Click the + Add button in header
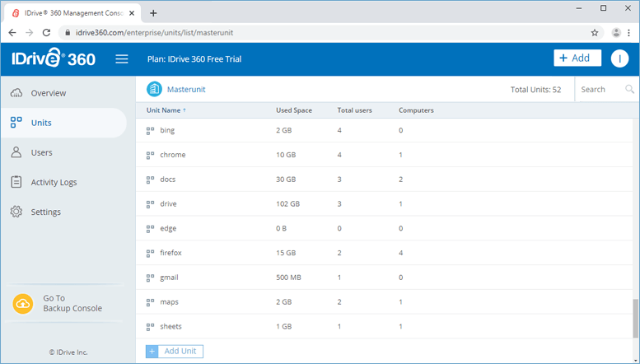Image resolution: width=640 pixels, height=364 pixels. pyautogui.click(x=577, y=58)
